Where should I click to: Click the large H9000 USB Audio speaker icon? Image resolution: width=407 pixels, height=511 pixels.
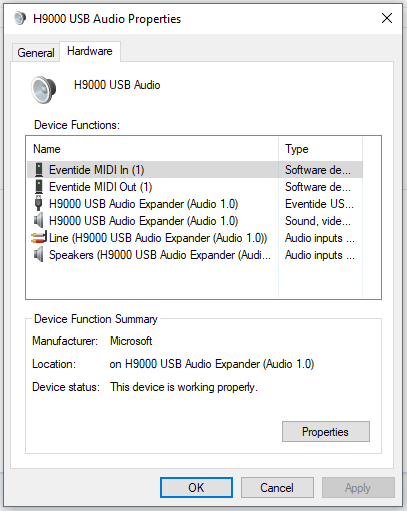click(44, 90)
